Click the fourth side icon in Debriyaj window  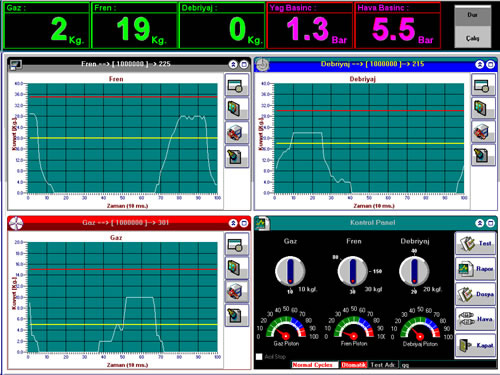(483, 155)
